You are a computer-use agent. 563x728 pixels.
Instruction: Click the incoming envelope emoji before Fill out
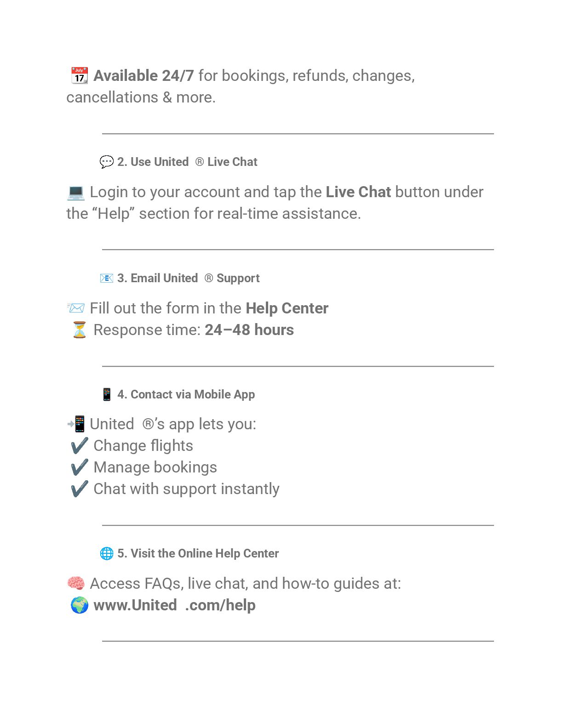[x=75, y=308]
